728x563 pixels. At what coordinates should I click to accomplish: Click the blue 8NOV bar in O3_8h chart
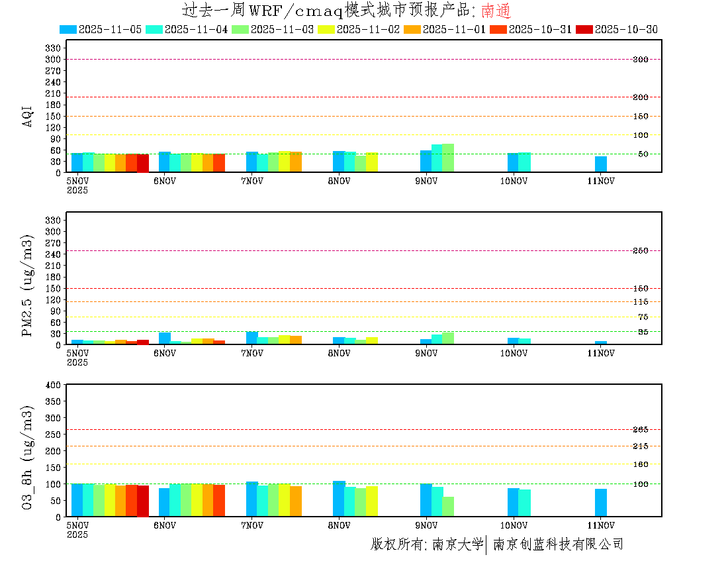pyautogui.click(x=339, y=499)
